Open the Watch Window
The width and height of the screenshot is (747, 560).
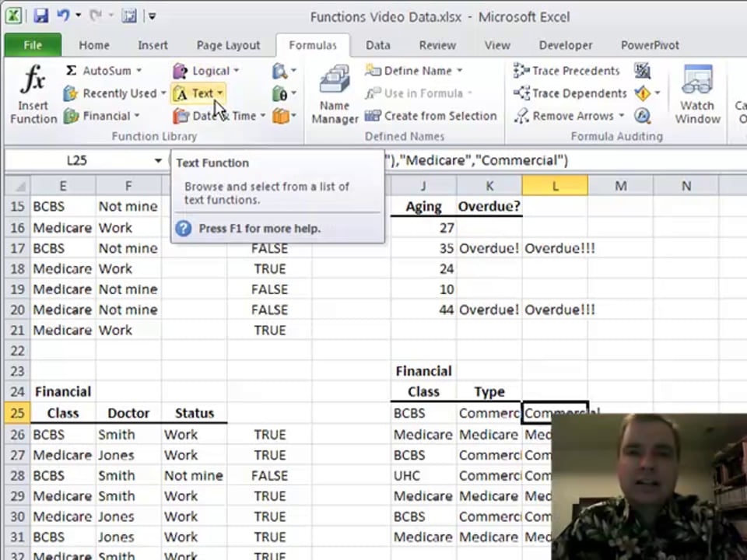[x=697, y=94]
